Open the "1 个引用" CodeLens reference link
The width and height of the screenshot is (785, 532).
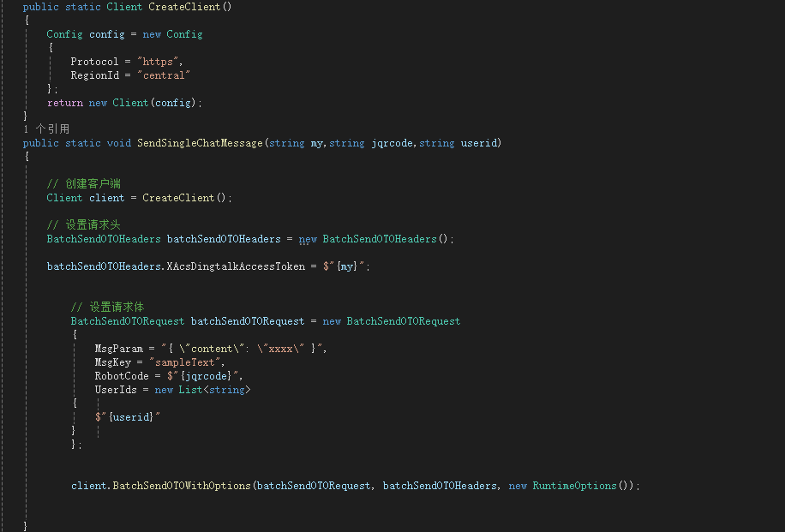tap(46, 129)
